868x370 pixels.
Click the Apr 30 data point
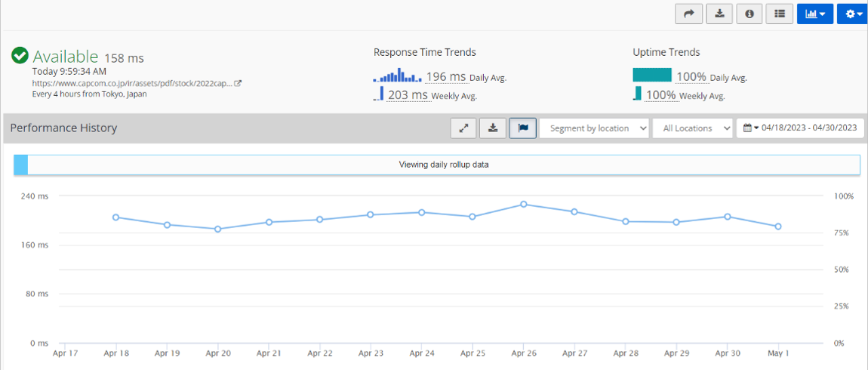[728, 217]
